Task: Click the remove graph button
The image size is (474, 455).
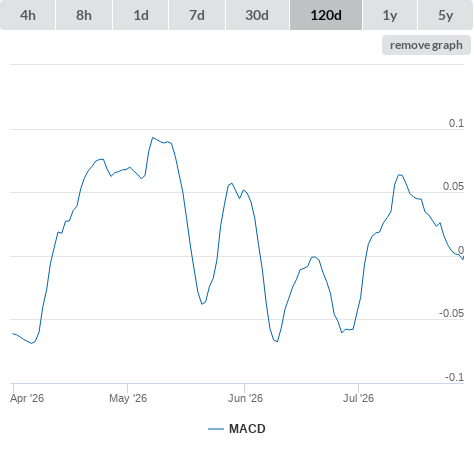Action: click(x=426, y=45)
